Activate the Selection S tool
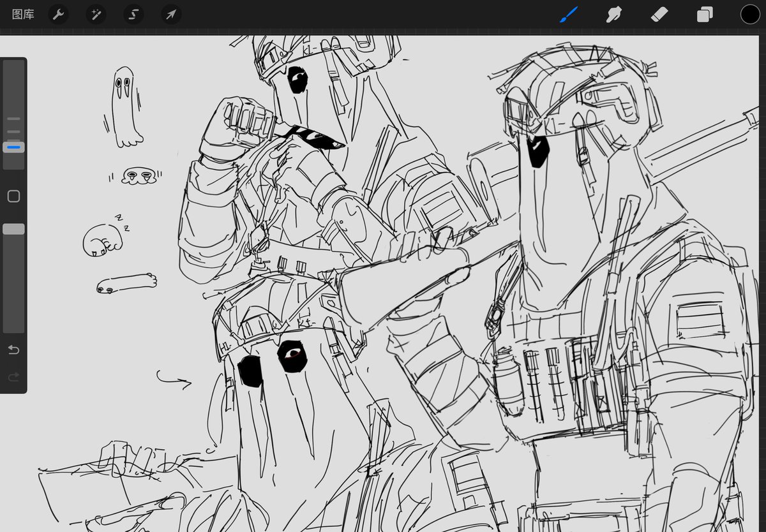This screenshot has width=766, height=532. (133, 14)
